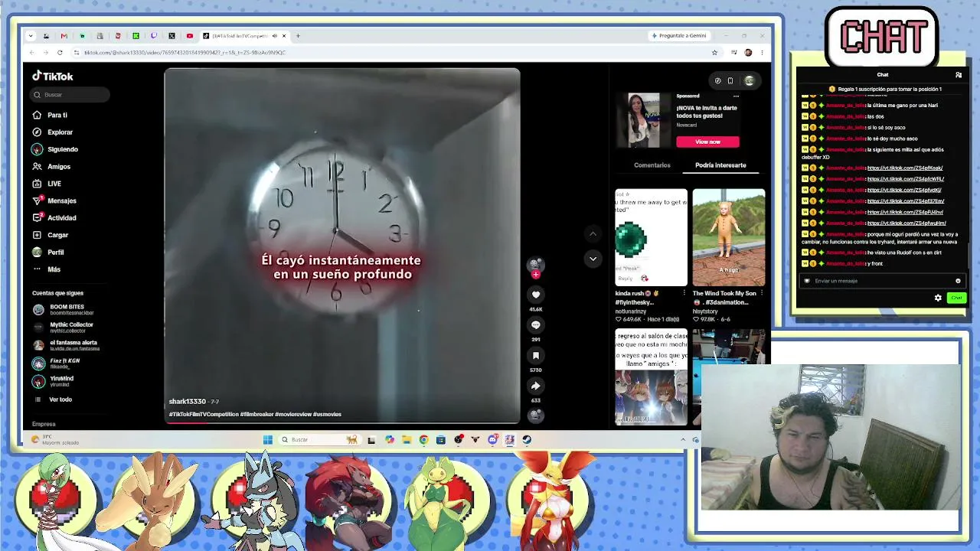980x551 pixels.
Task: Expand the Chrome tab search dropdown
Action: 31,36
